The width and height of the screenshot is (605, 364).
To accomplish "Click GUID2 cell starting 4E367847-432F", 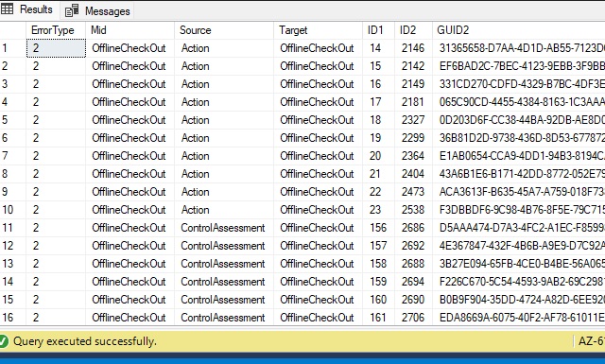I will [519, 246].
